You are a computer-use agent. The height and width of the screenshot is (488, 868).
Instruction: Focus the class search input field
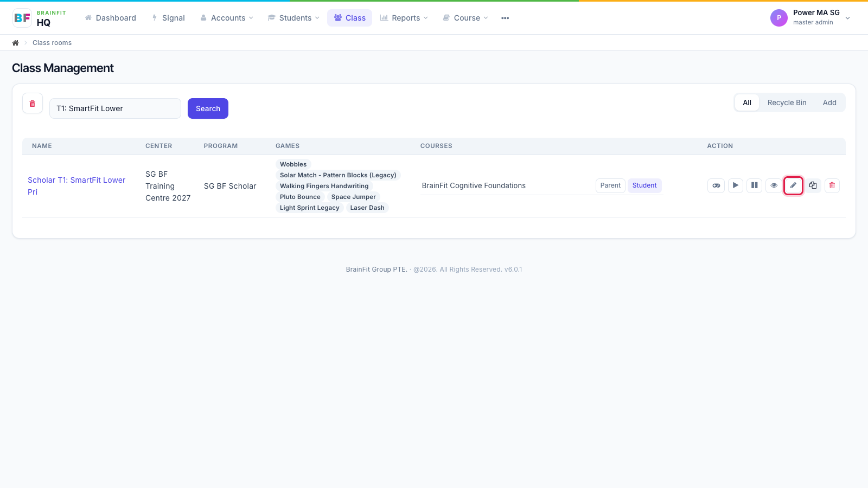(115, 108)
